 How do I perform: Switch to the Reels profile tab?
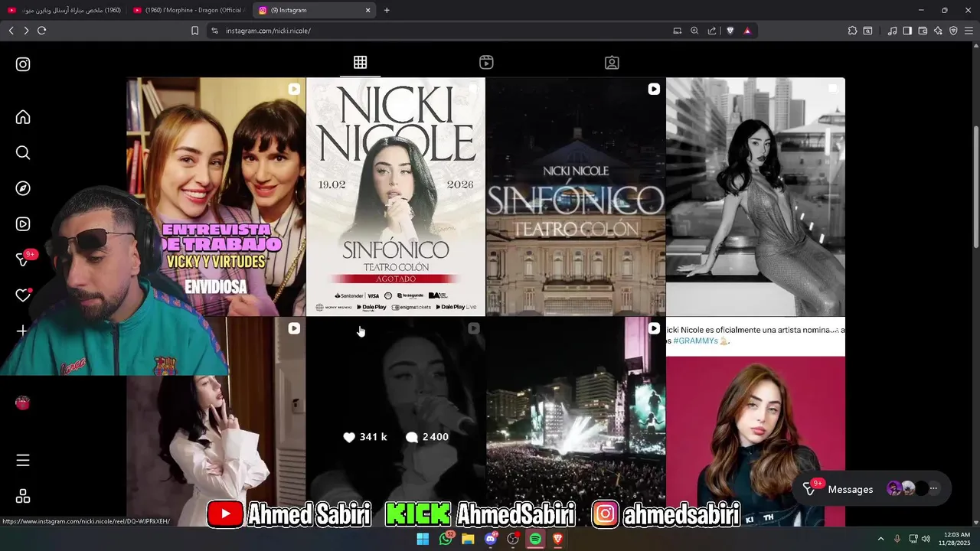[486, 63]
